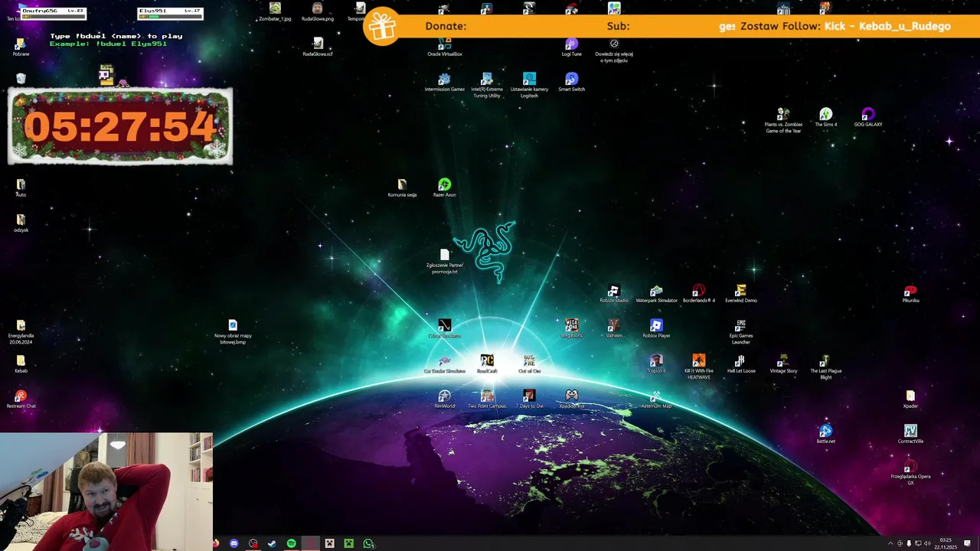The image size is (980, 551).
Task: Select the Out of Ore shortcut
Action: pos(529,364)
